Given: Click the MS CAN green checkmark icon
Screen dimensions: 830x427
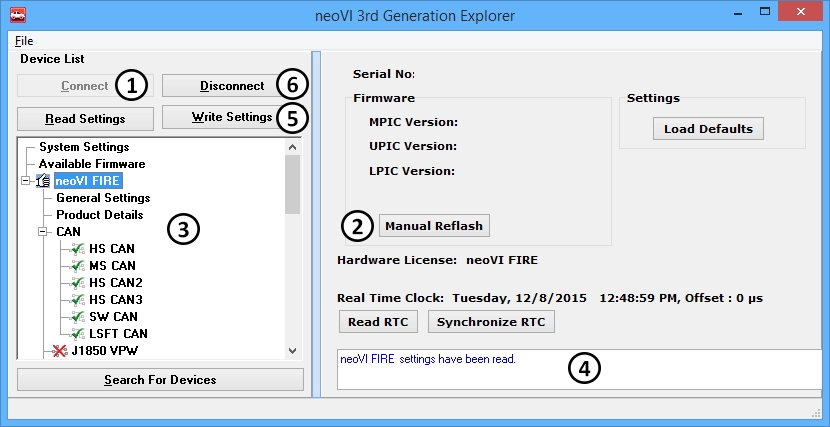Looking at the screenshot, I should click(78, 266).
